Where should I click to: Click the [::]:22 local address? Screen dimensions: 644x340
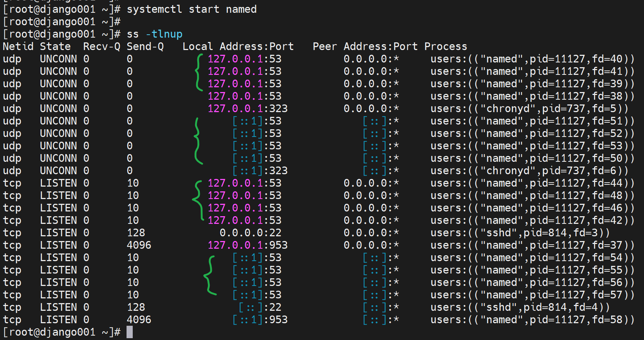pyautogui.click(x=260, y=307)
